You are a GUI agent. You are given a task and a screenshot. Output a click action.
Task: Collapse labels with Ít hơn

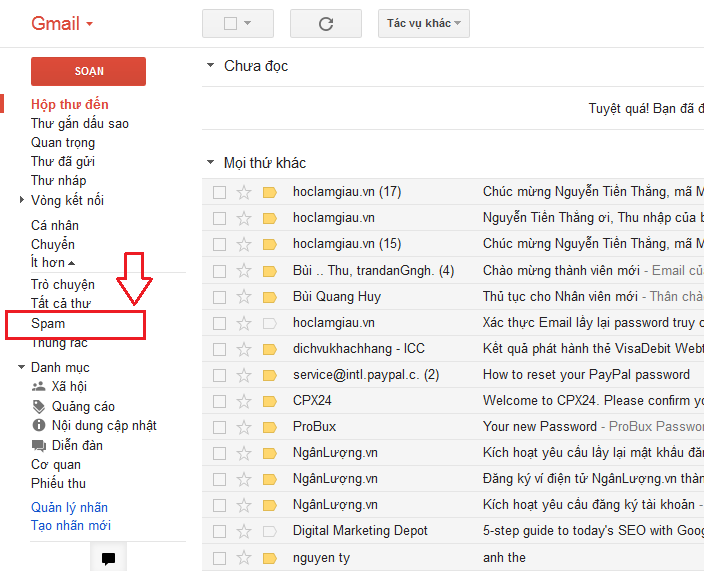coord(53,263)
